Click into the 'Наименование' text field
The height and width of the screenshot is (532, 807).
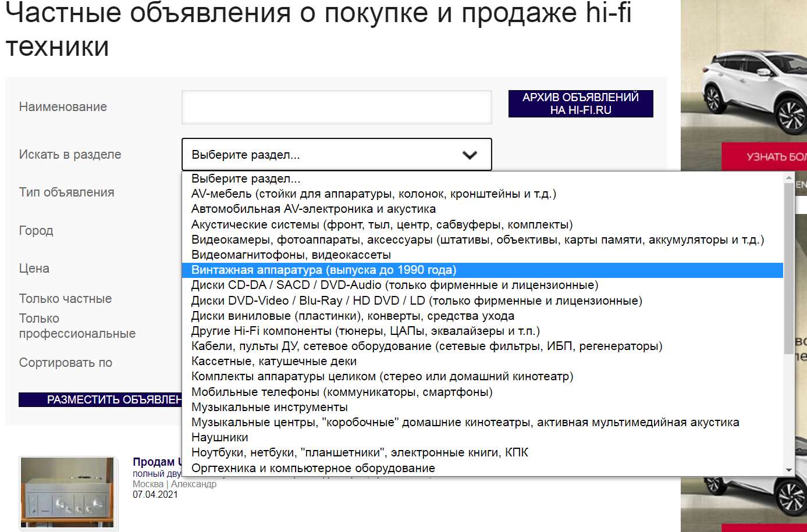click(336, 107)
